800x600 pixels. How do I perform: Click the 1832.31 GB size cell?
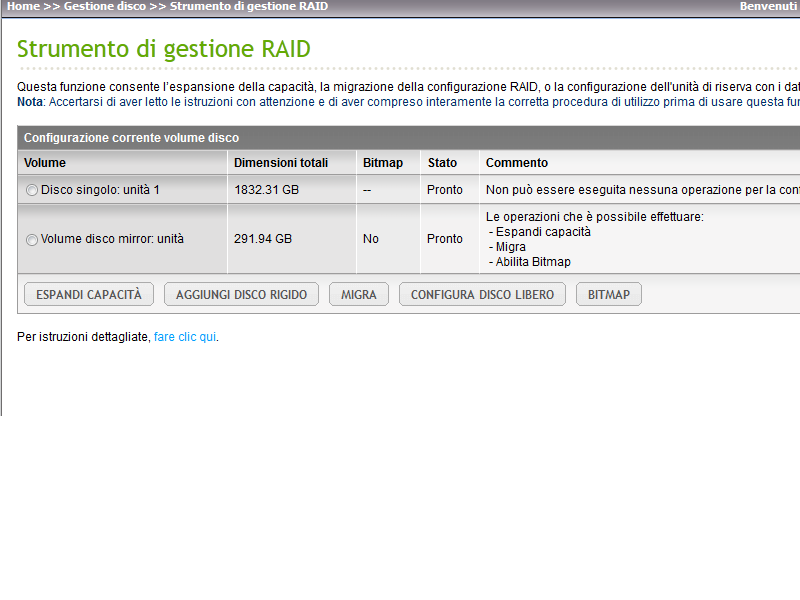point(266,189)
